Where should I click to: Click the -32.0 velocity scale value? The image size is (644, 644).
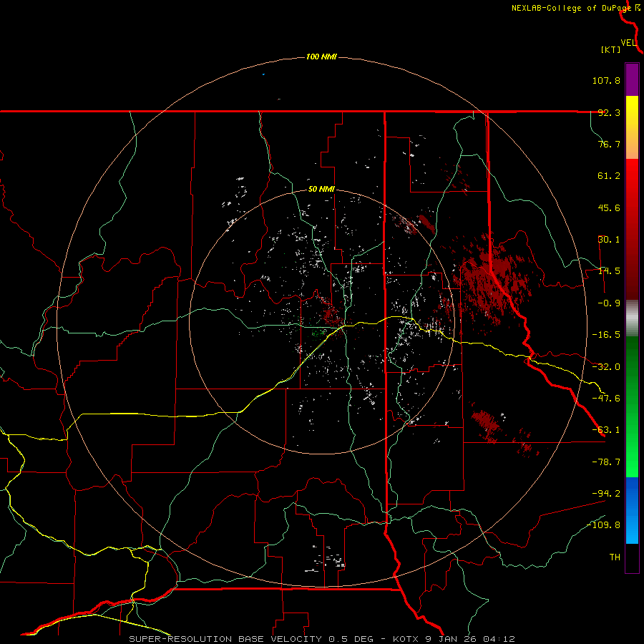pos(606,367)
